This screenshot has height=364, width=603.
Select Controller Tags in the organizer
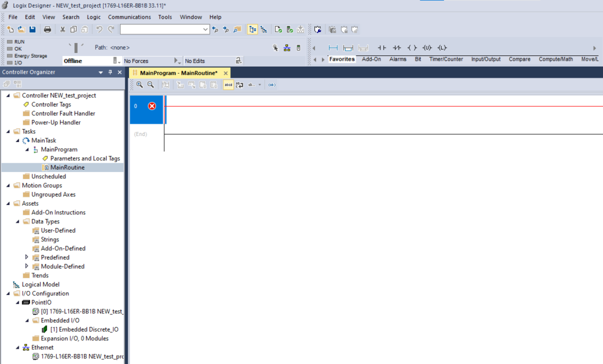tap(52, 104)
